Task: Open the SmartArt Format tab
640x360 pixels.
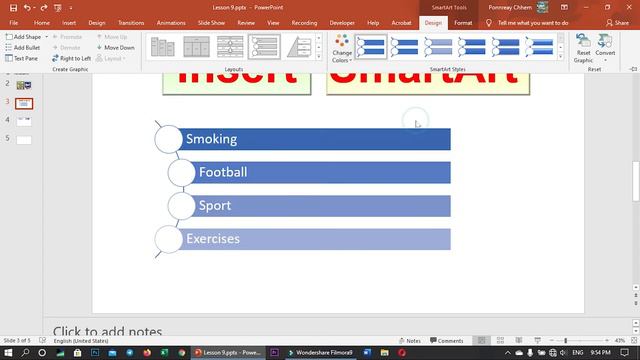Action: click(x=463, y=23)
